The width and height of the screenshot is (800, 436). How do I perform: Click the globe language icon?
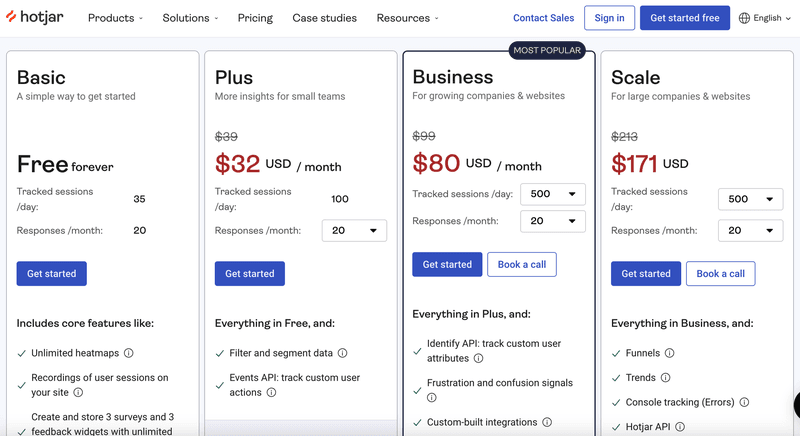coord(744,18)
